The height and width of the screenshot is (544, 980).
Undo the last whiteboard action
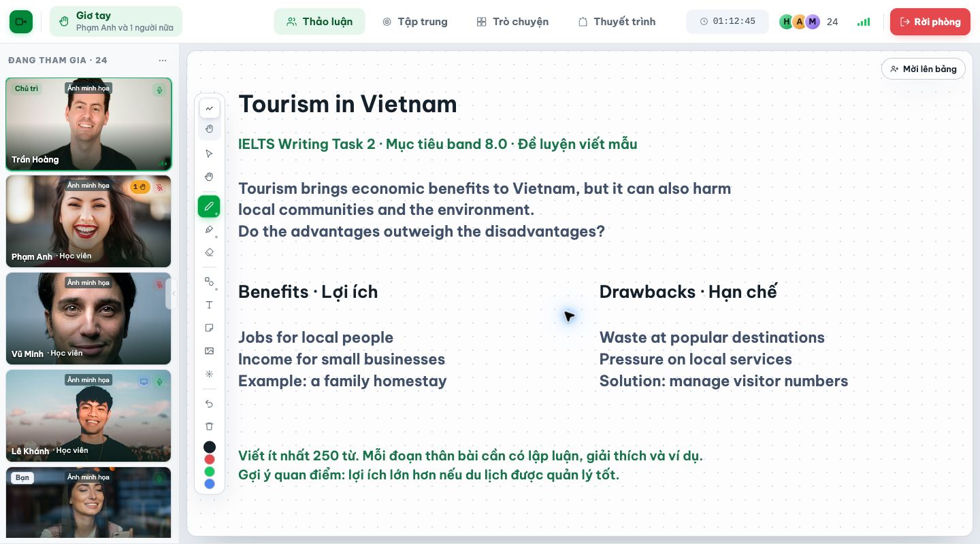209,404
